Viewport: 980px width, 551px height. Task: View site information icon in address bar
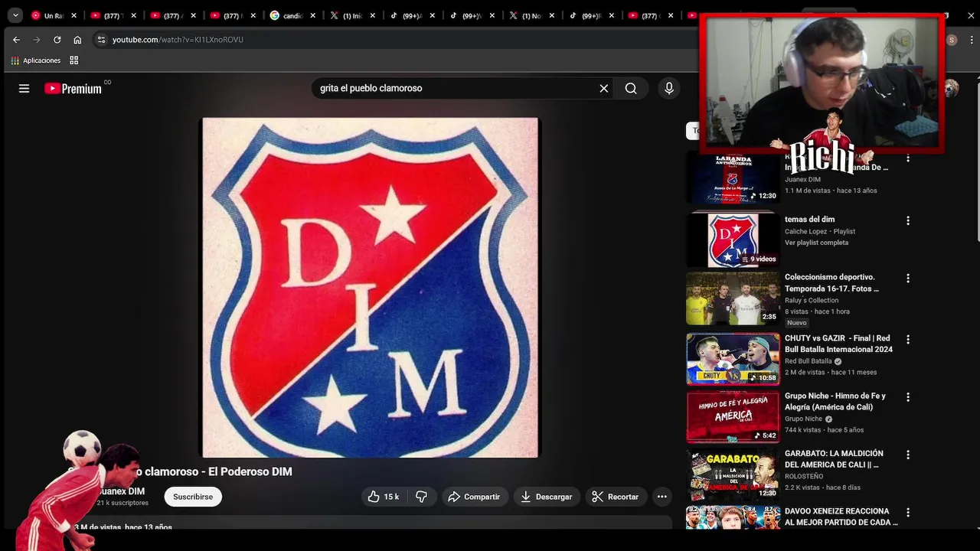pyautogui.click(x=101, y=40)
